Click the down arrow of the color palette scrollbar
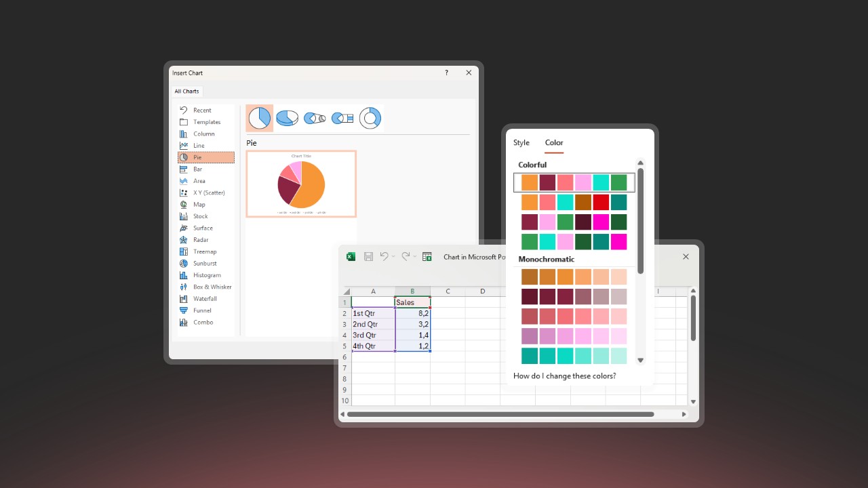Viewport: 868px width, 488px height. point(640,361)
